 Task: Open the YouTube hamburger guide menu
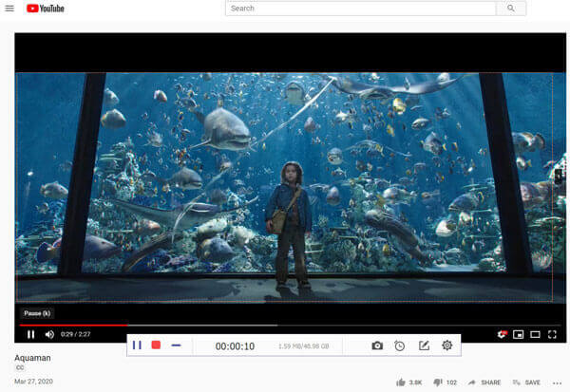click(x=9, y=9)
